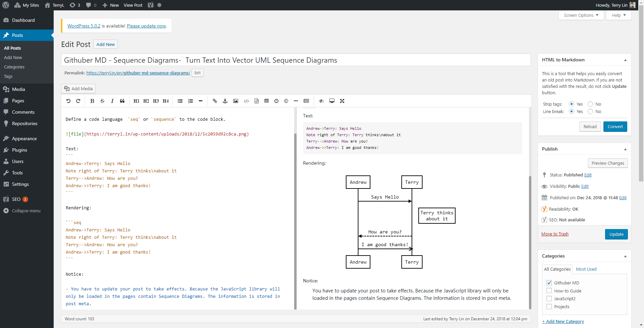Toggle bold formatting in editor

[92, 101]
